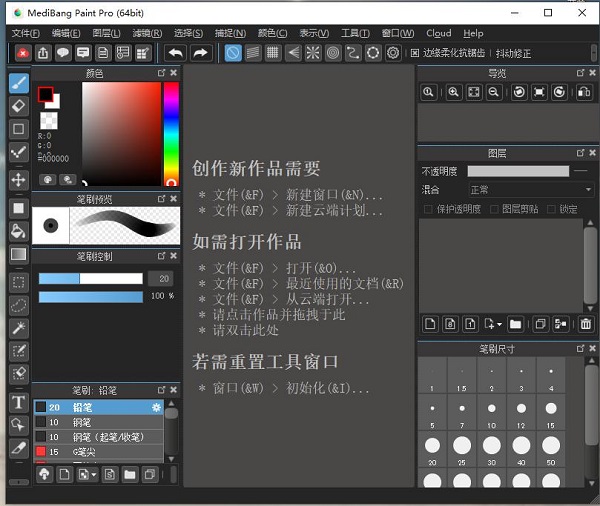Select the Brush tool in the left toolbar
600x506 pixels.
click(18, 83)
